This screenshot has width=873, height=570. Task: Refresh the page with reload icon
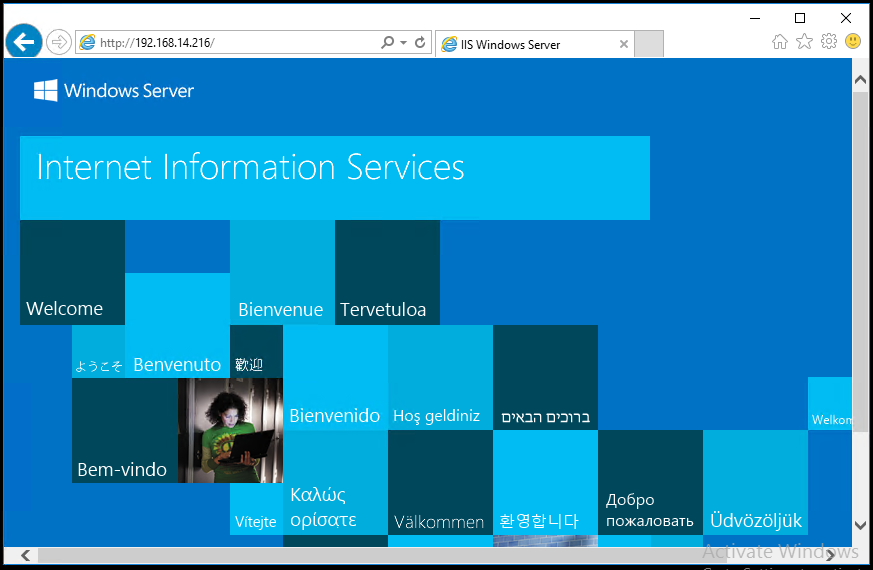click(420, 42)
